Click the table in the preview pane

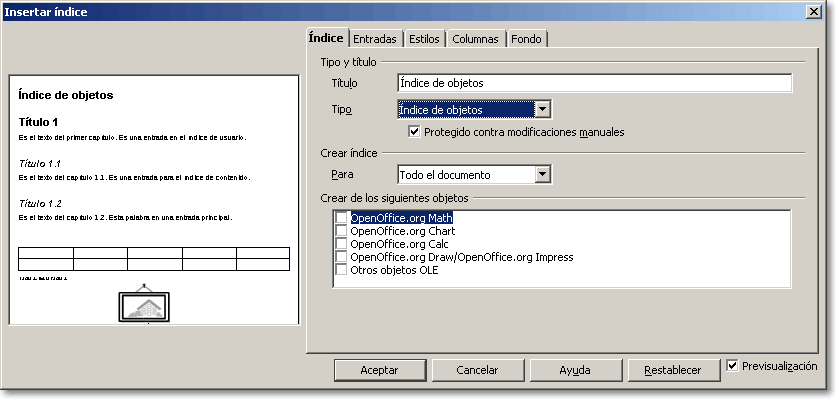pos(154,259)
